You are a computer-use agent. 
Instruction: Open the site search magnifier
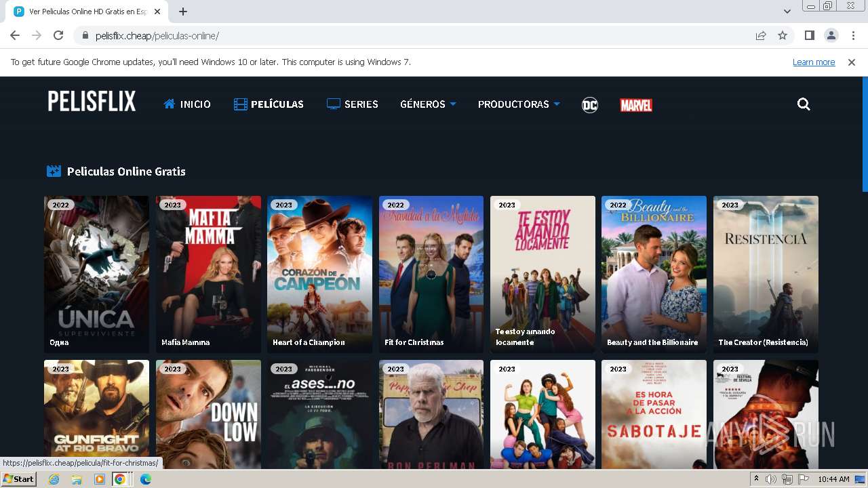pyautogui.click(x=804, y=104)
